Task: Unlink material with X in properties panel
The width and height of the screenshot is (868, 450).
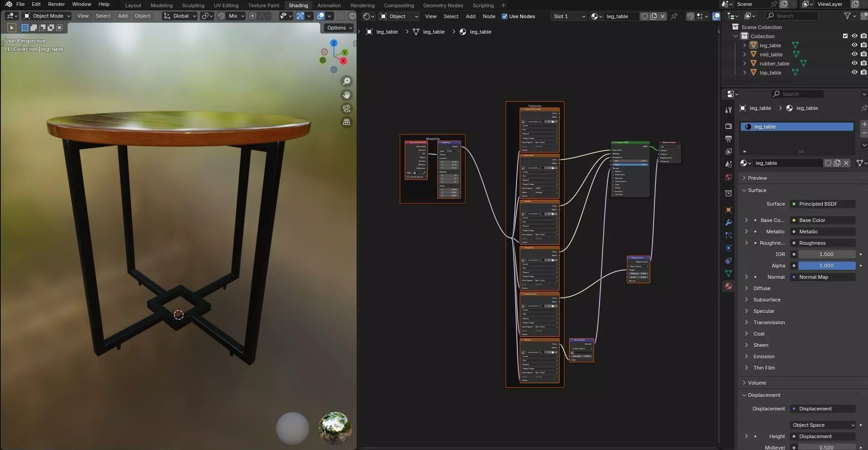Action: tap(846, 163)
